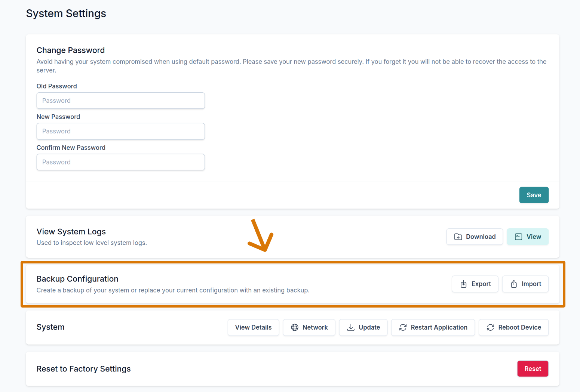Open View Details for the system
This screenshot has width=580, height=392.
pos(253,327)
